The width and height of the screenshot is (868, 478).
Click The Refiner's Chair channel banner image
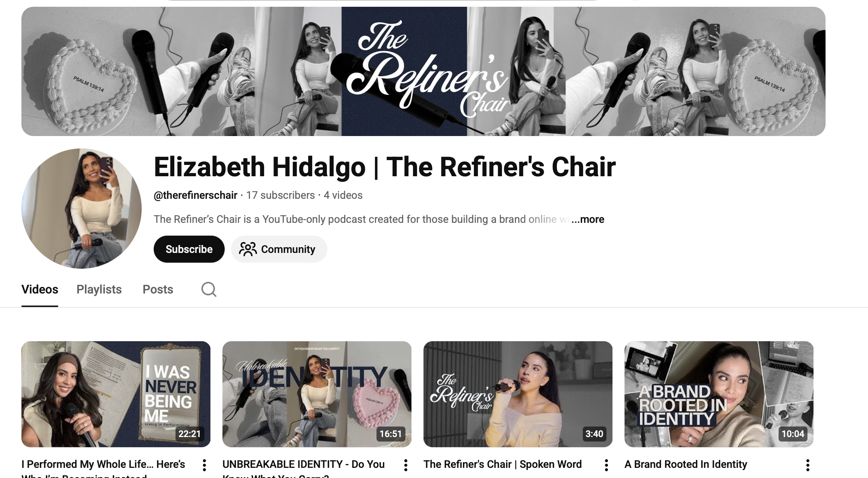(423, 71)
